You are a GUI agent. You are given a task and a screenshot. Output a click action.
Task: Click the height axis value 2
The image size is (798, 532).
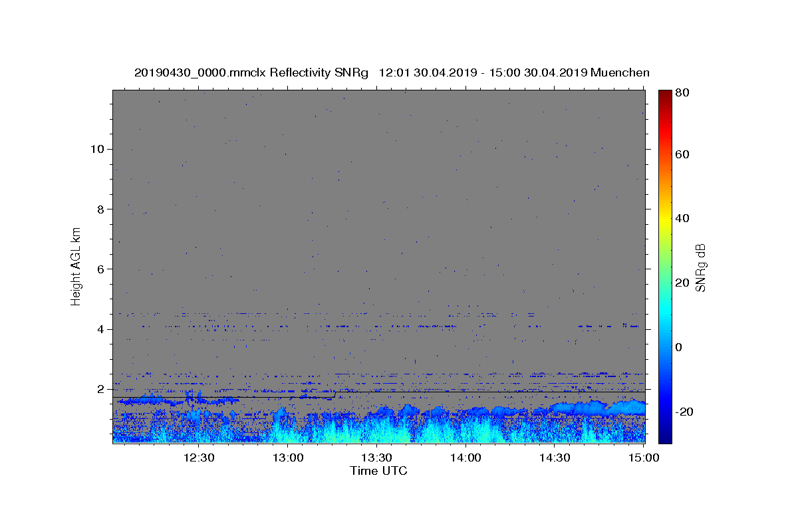[x=102, y=390]
